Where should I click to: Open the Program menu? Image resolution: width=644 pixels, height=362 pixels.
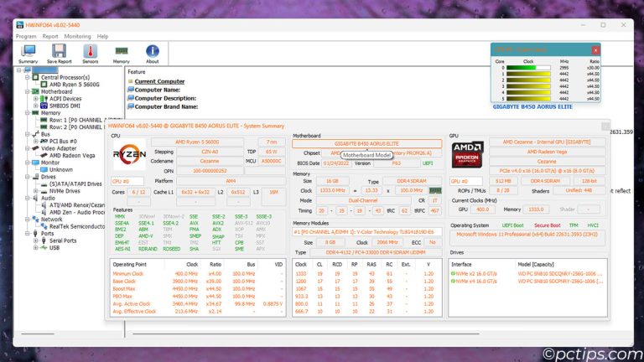(25, 36)
